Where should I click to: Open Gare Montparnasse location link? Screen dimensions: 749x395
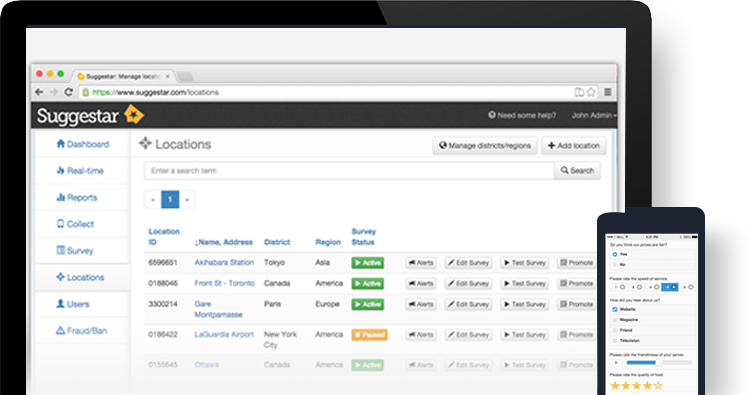[218, 309]
